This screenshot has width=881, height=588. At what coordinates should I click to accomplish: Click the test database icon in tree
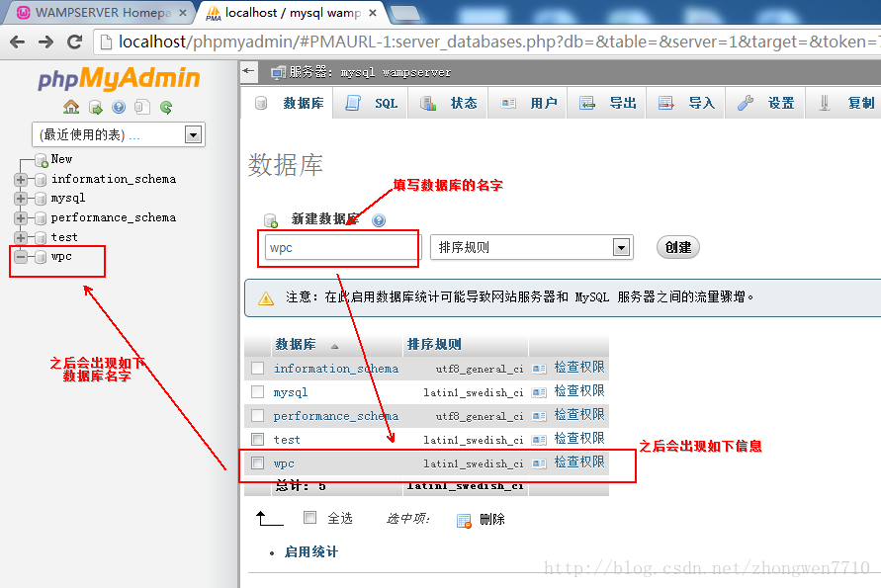point(41,237)
